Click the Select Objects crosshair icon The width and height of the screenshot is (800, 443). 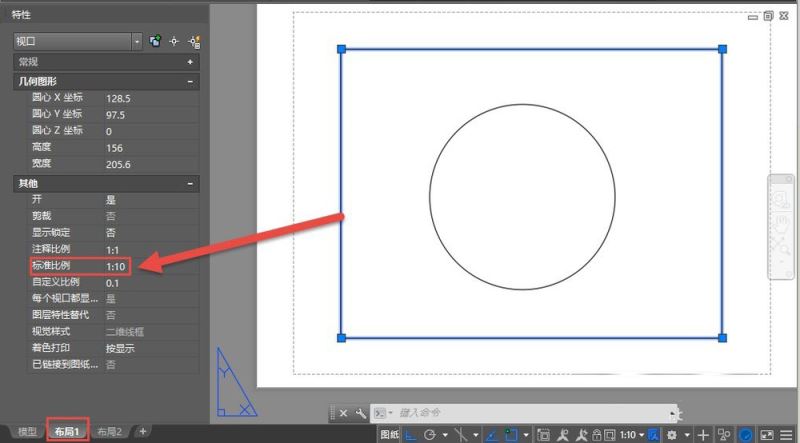[x=174, y=41]
